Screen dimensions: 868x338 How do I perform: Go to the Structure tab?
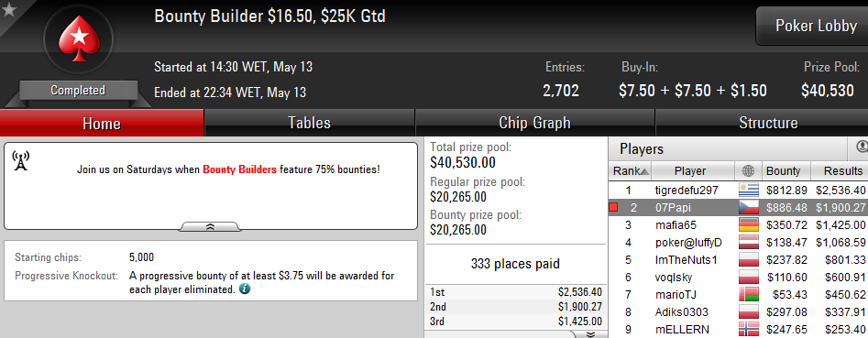click(768, 123)
